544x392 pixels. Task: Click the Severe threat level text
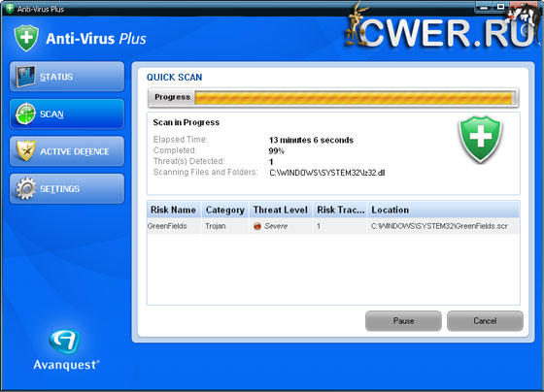point(276,226)
